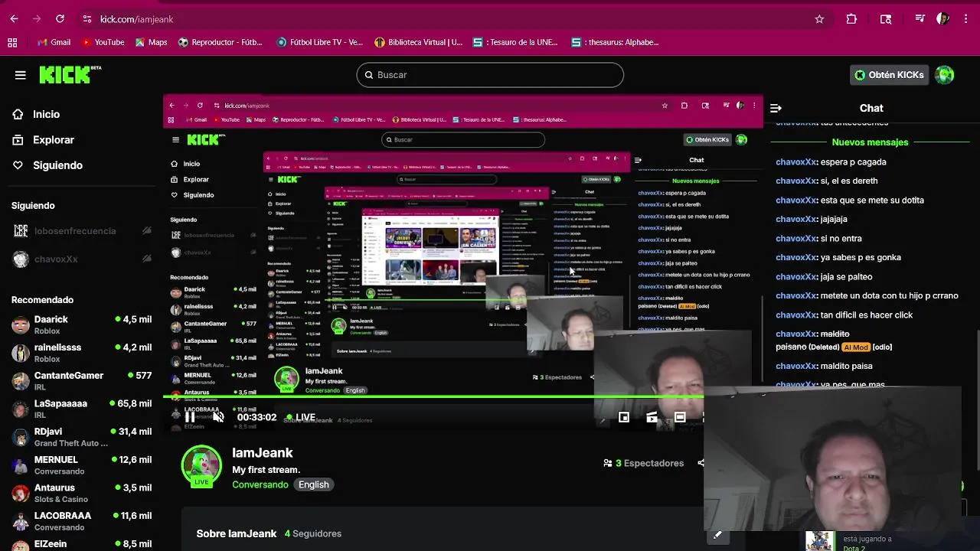Jump to LIVE in the player
Viewport: 980px width, 551px height.
click(x=299, y=417)
